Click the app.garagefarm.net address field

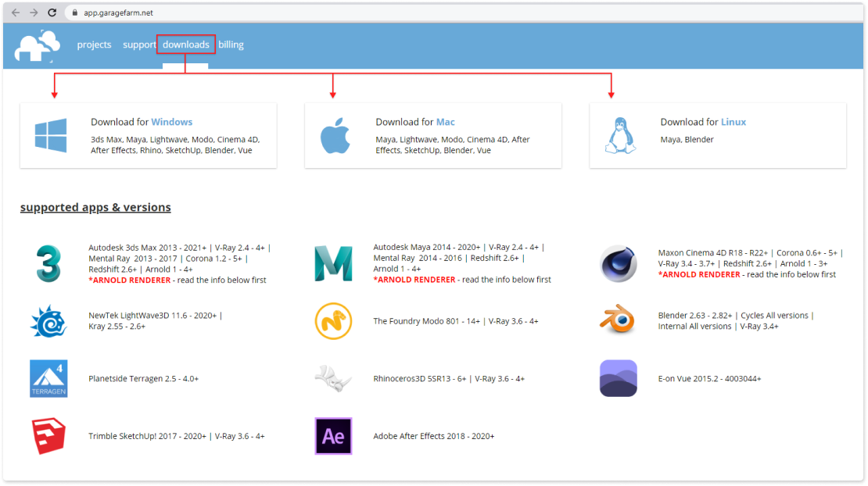465,13
